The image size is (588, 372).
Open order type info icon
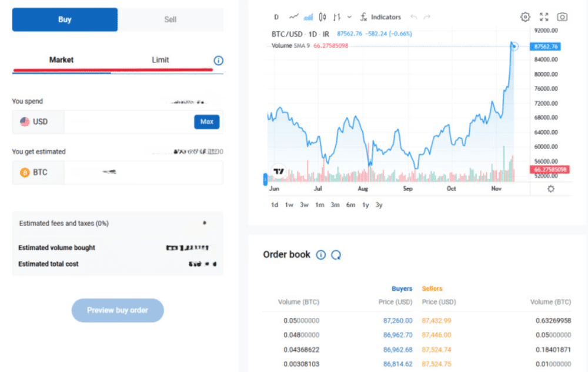218,61
